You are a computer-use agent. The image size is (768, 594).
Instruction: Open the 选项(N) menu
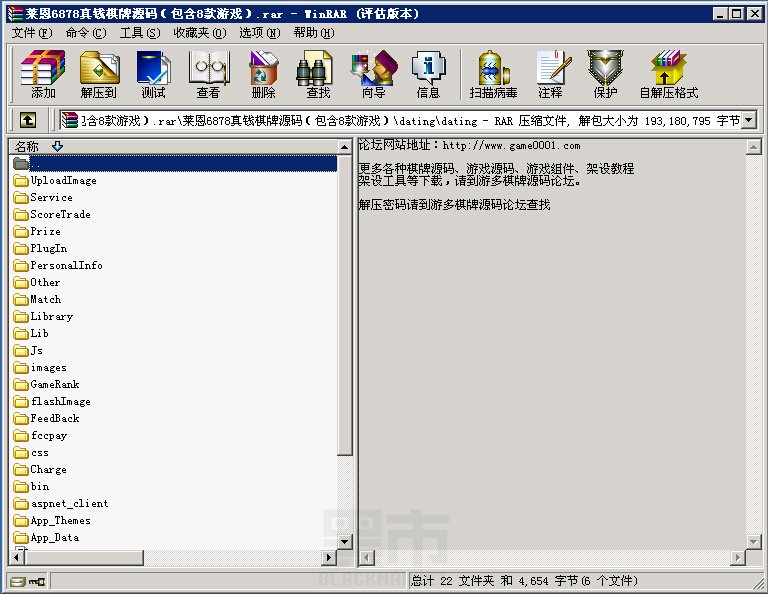(260, 33)
